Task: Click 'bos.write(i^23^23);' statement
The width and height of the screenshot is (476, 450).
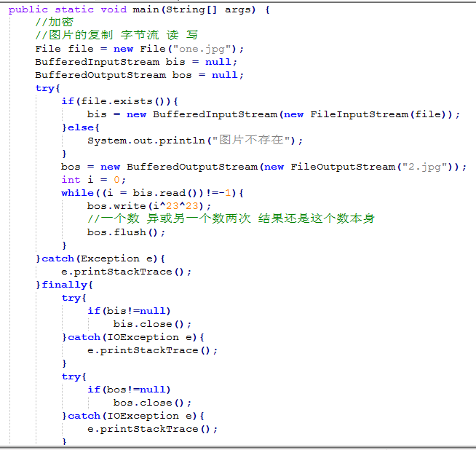Action: click(x=149, y=206)
